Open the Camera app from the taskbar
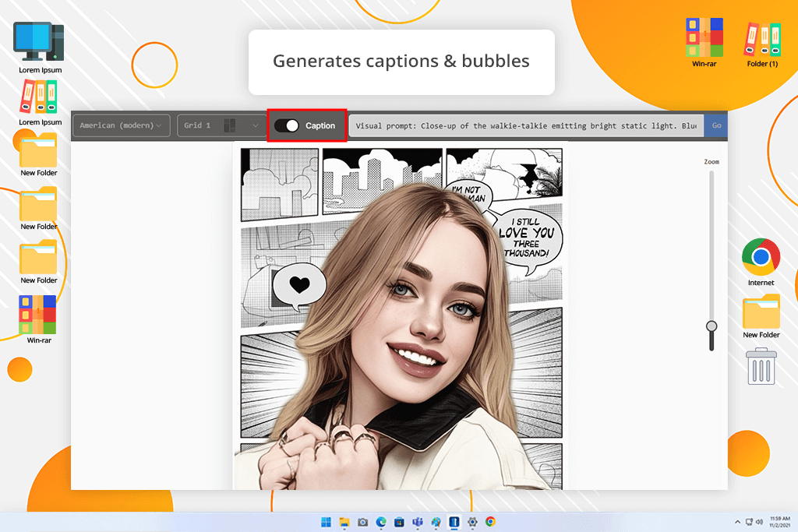This screenshot has height=532, width=798. tap(363, 522)
